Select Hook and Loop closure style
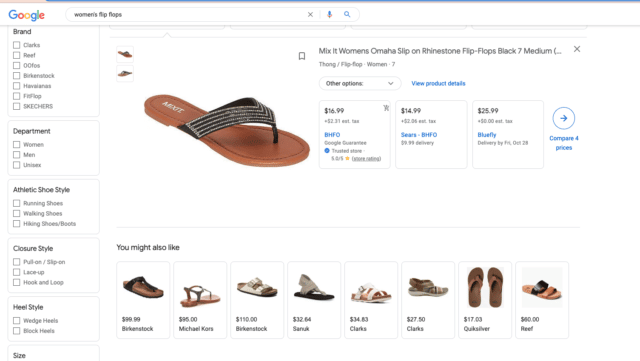Screen dimensions: 640x361 tap(16, 282)
